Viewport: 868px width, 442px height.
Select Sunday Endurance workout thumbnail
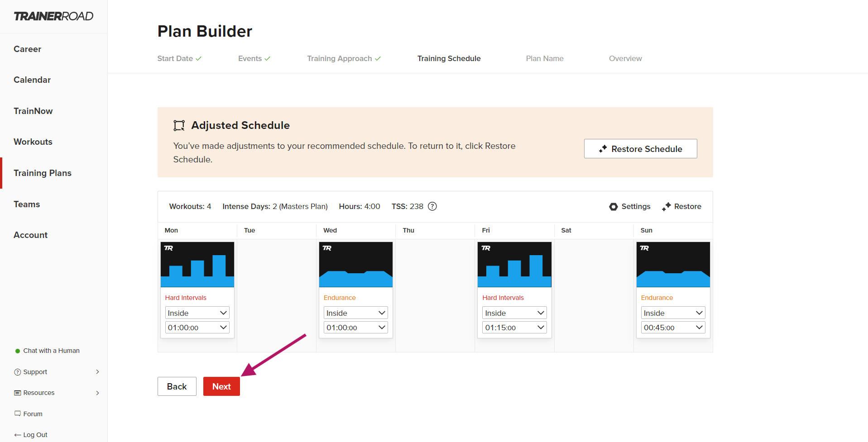(x=673, y=265)
